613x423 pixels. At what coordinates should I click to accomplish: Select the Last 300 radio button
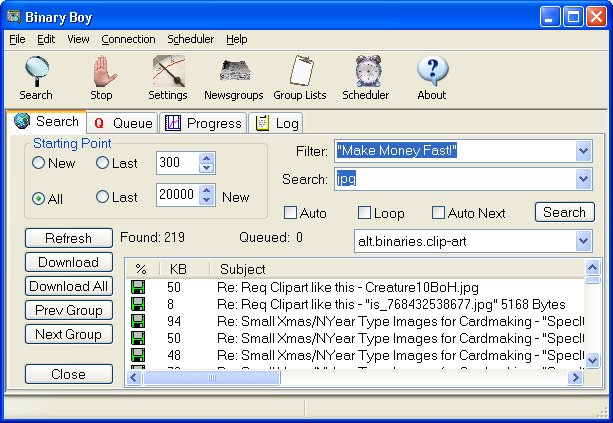tap(102, 163)
